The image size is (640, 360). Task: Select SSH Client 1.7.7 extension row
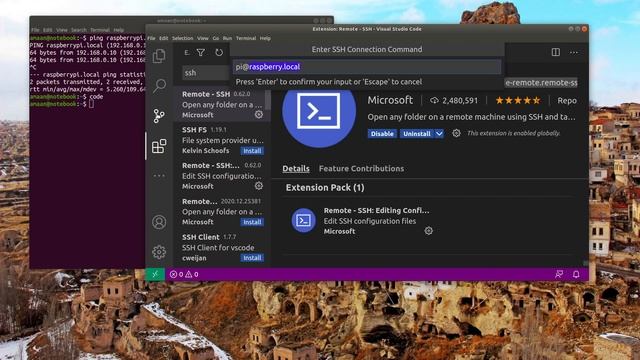[222, 247]
